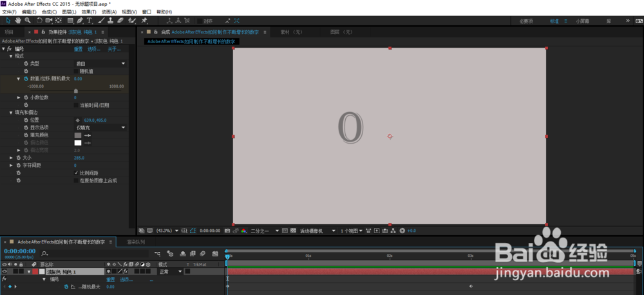Open the composition flowchart icon in viewer

click(393, 231)
